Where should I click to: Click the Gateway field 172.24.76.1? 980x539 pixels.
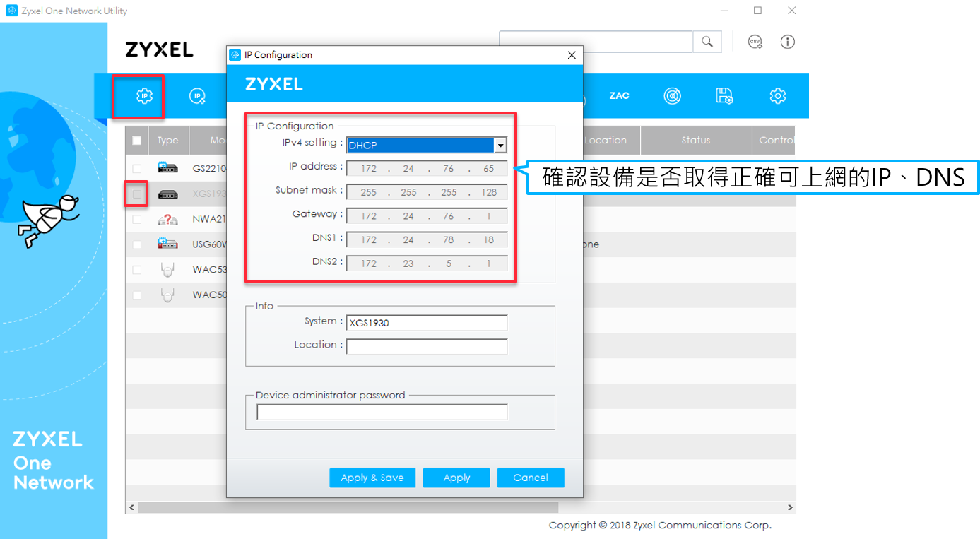click(x=427, y=216)
